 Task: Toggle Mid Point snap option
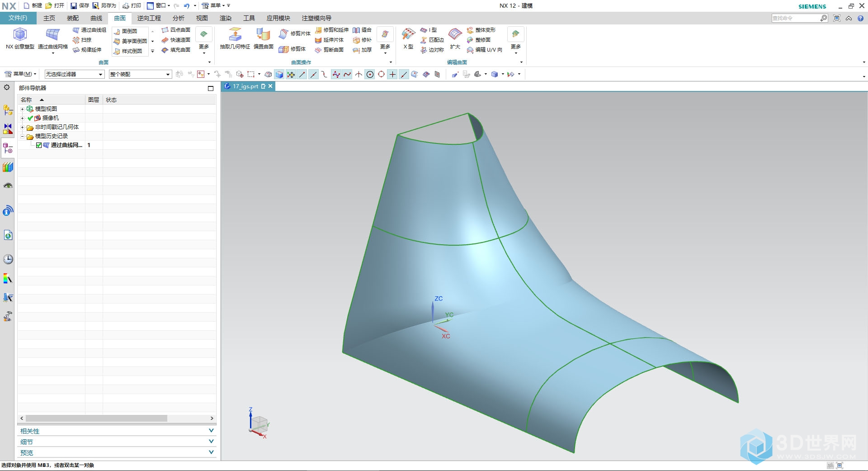[313, 74]
